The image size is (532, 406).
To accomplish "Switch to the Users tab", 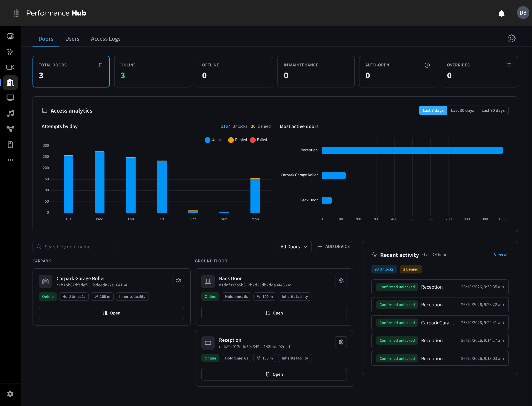I will click(x=72, y=39).
